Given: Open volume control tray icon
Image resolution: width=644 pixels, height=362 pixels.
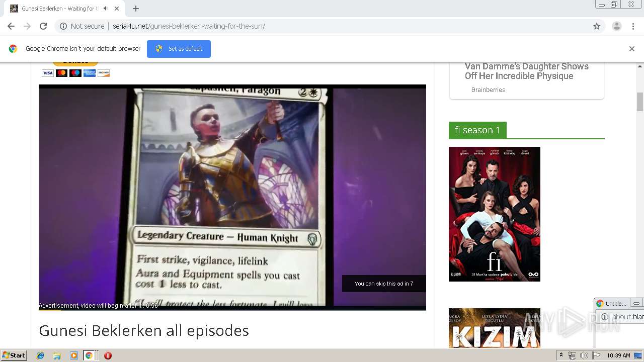Looking at the screenshot, I should click(x=584, y=355).
